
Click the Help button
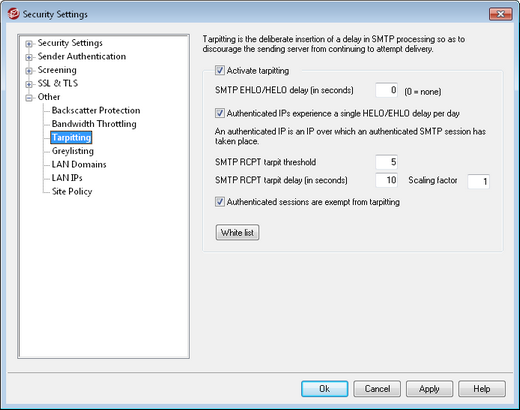(482, 389)
